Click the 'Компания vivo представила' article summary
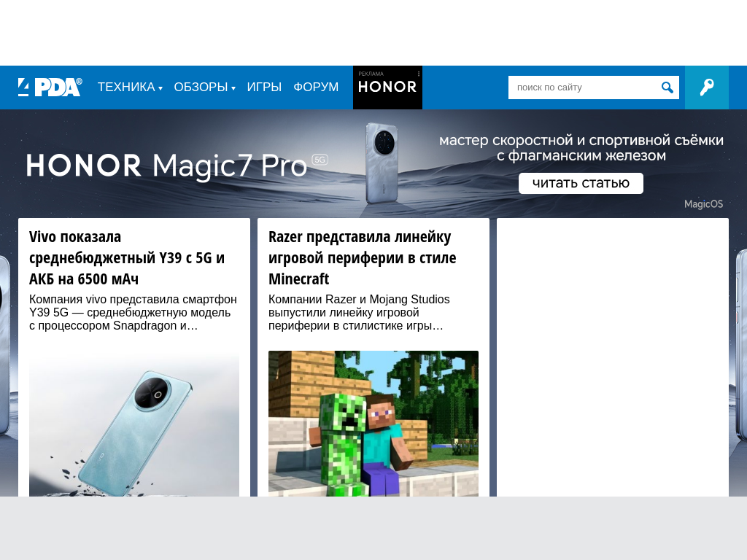Viewport: 747px width, 560px height. 133,312
